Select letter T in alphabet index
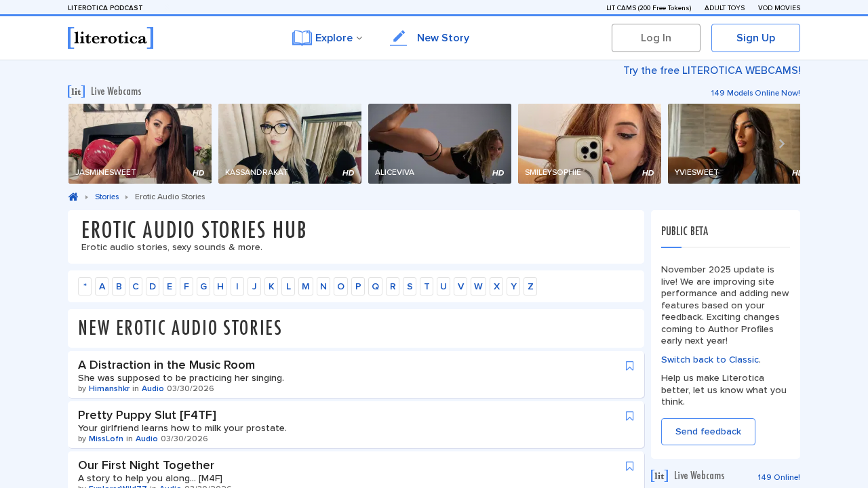The width and height of the screenshot is (868, 488). (427, 286)
